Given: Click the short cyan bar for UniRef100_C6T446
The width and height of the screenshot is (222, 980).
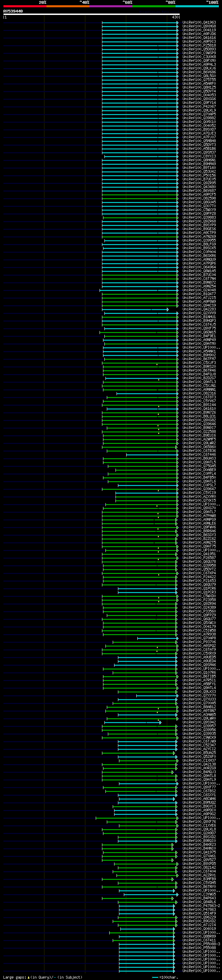Looking at the screenshot, I should [152, 455].
